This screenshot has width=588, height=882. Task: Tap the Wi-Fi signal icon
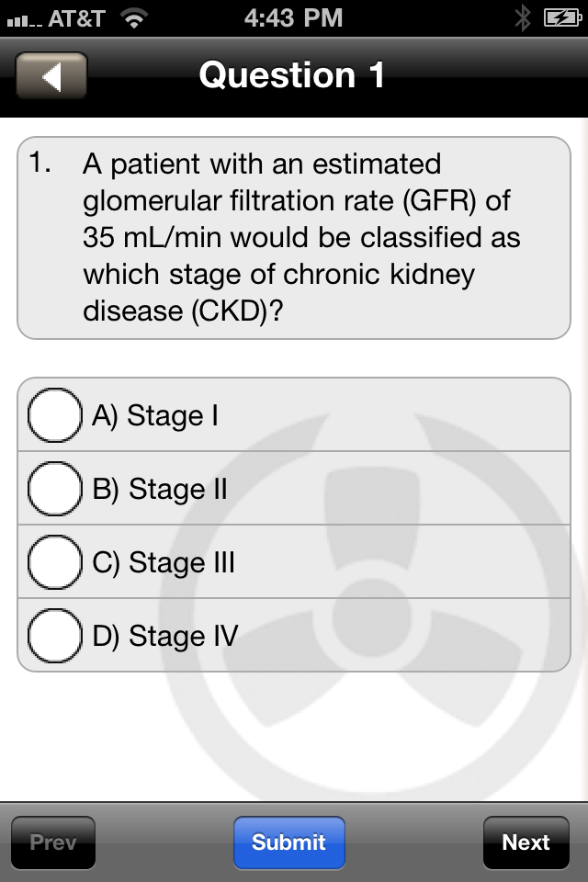click(x=134, y=17)
